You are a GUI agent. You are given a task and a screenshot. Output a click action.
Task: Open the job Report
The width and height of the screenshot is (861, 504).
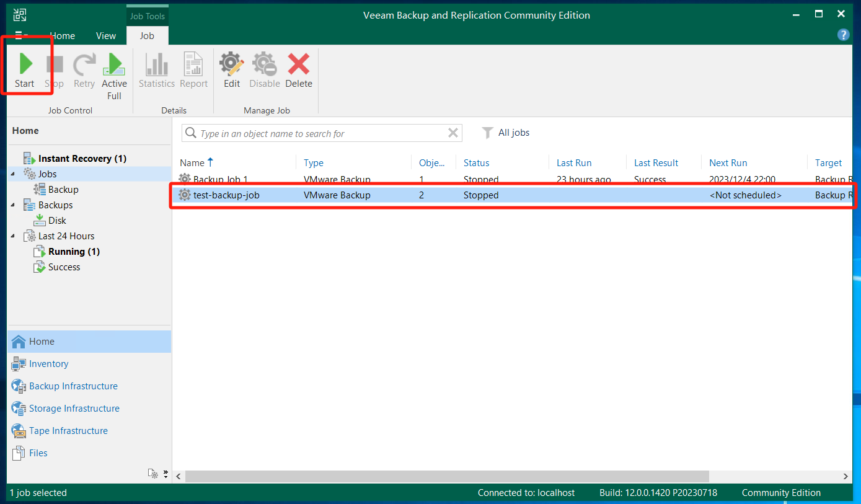point(193,70)
